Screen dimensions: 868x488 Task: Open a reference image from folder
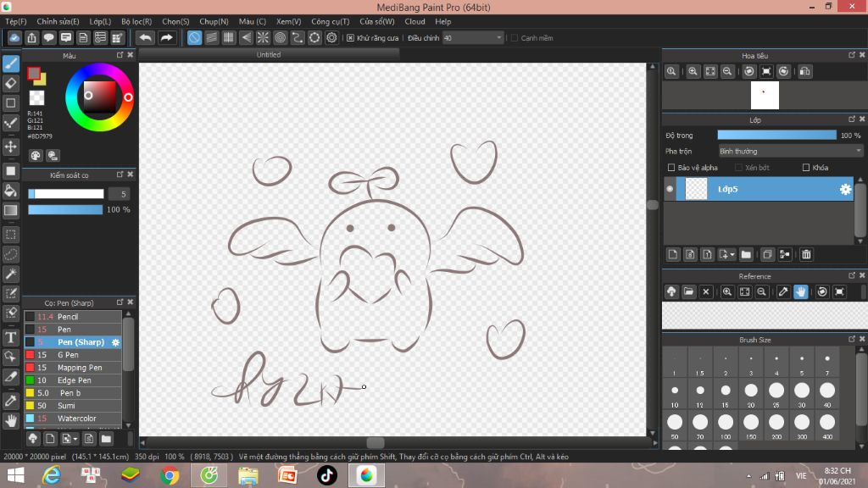click(x=688, y=291)
